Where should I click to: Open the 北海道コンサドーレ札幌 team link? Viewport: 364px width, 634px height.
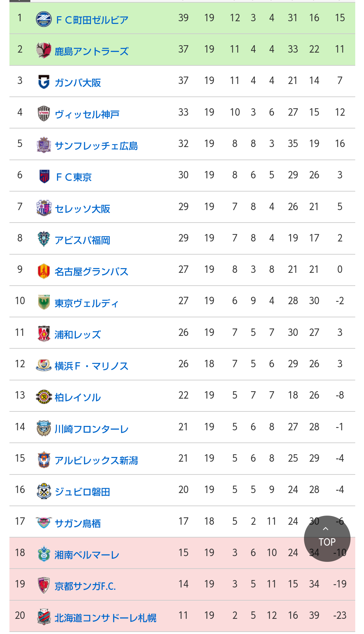(105, 618)
